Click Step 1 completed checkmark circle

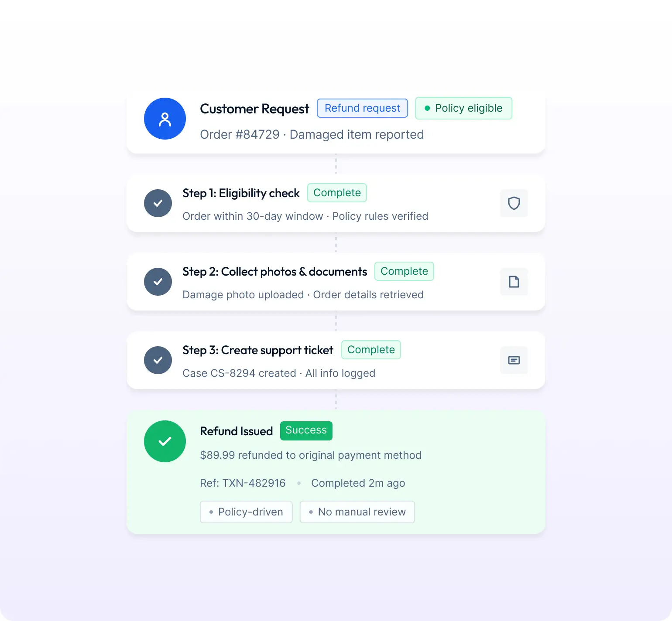click(158, 203)
